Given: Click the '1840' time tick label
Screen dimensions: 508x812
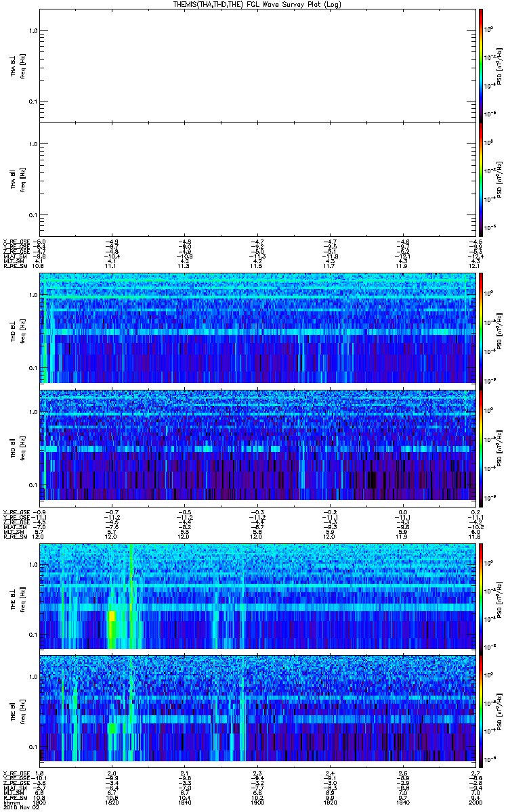Looking at the screenshot, I should [x=185, y=802].
